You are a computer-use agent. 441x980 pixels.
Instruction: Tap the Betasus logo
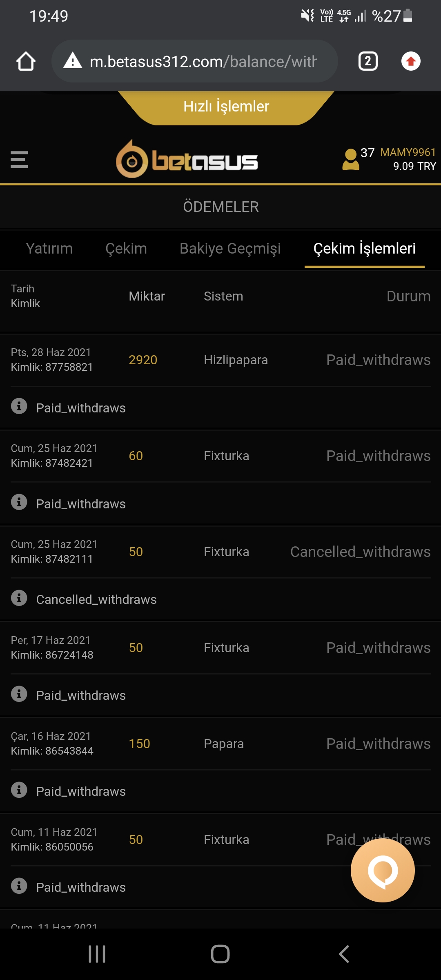pyautogui.click(x=187, y=160)
